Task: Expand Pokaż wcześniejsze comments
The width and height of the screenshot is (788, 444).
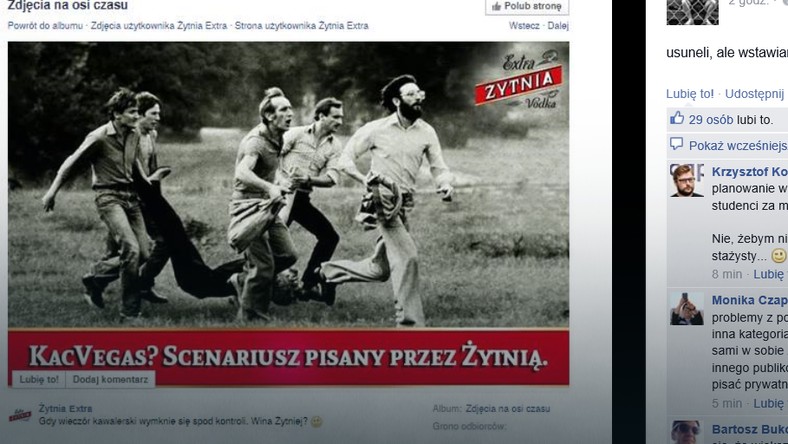Action: click(738, 146)
